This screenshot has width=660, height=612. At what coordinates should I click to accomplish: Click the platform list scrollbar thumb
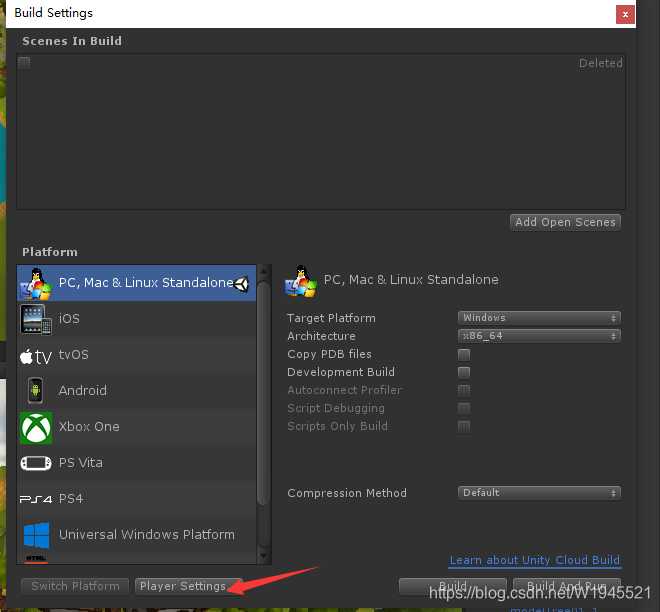263,393
